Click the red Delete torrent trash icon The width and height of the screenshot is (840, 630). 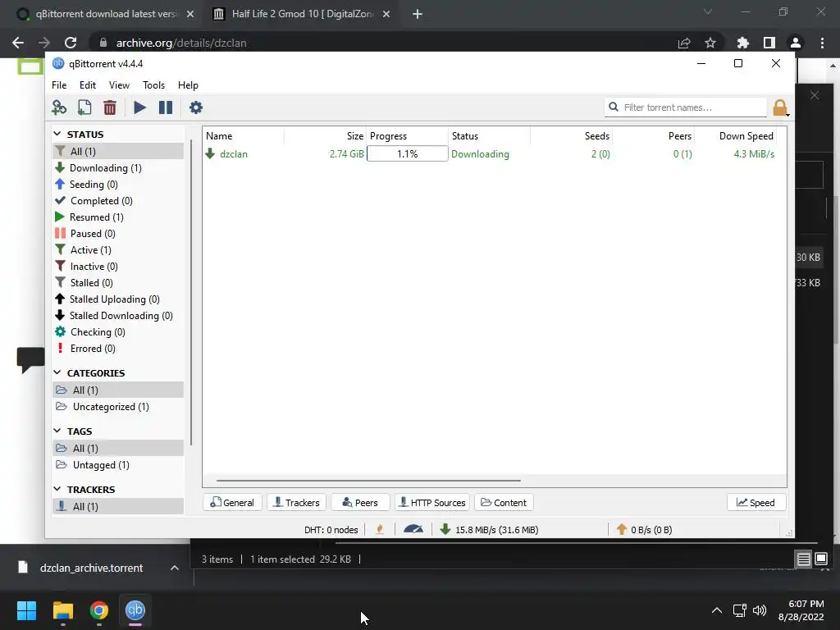point(110,107)
